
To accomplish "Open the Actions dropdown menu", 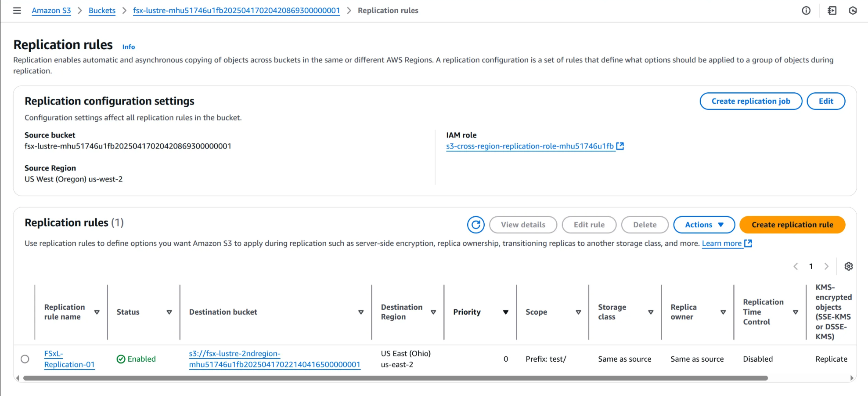I will (x=704, y=225).
